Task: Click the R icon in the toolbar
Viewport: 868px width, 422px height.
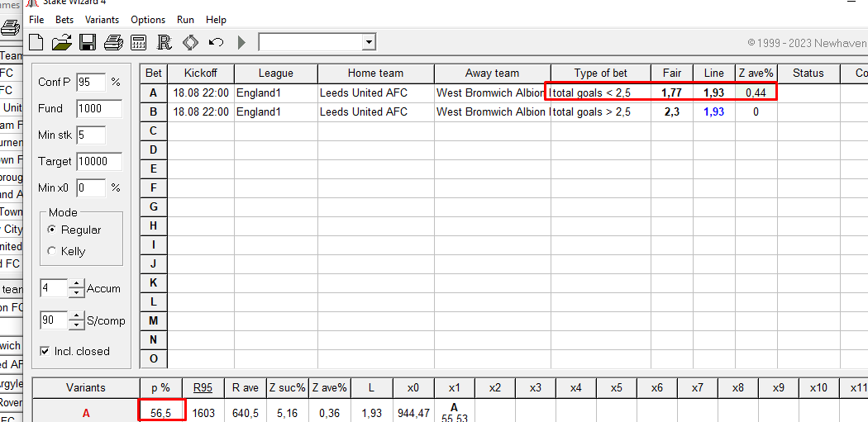Action: click(165, 42)
